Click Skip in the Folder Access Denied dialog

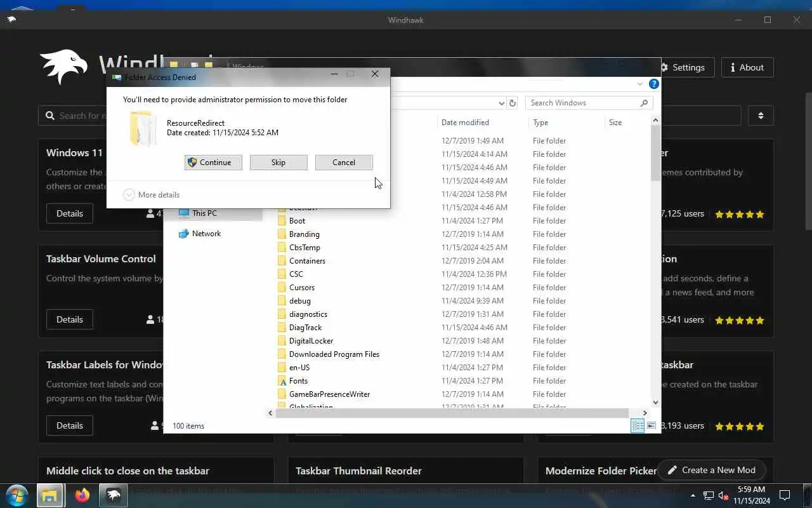pos(278,163)
